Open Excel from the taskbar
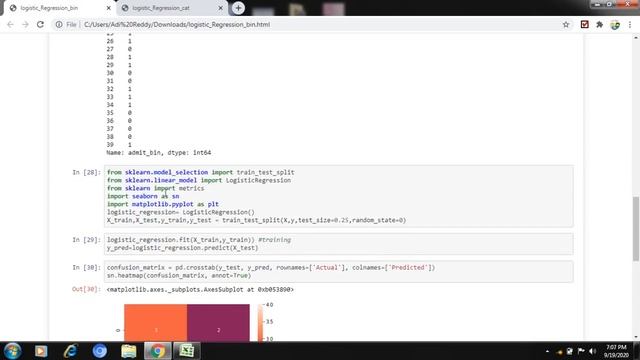640x360 pixels. [x=187, y=351]
